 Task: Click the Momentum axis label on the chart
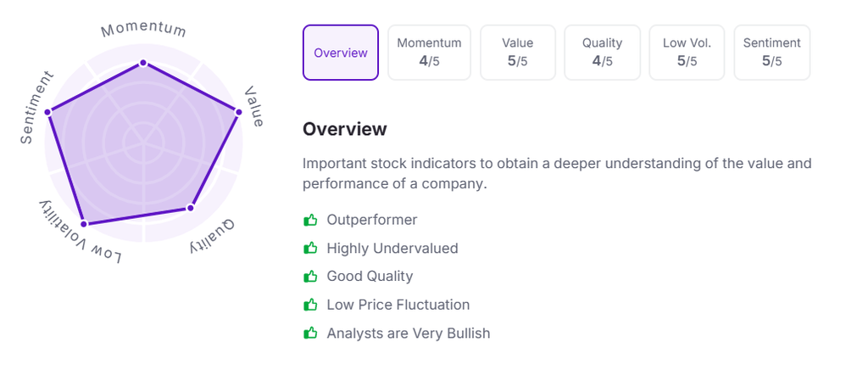point(143,30)
